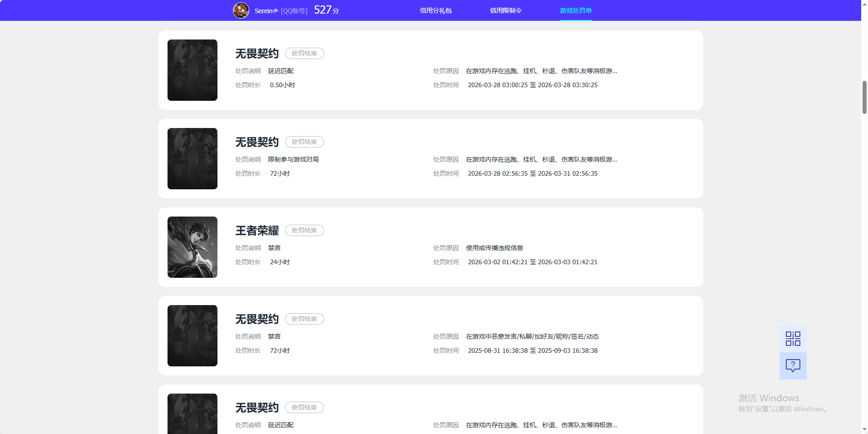Click time range ending 2026-03-31 02:56:35
The image size is (868, 434).
pos(533,173)
